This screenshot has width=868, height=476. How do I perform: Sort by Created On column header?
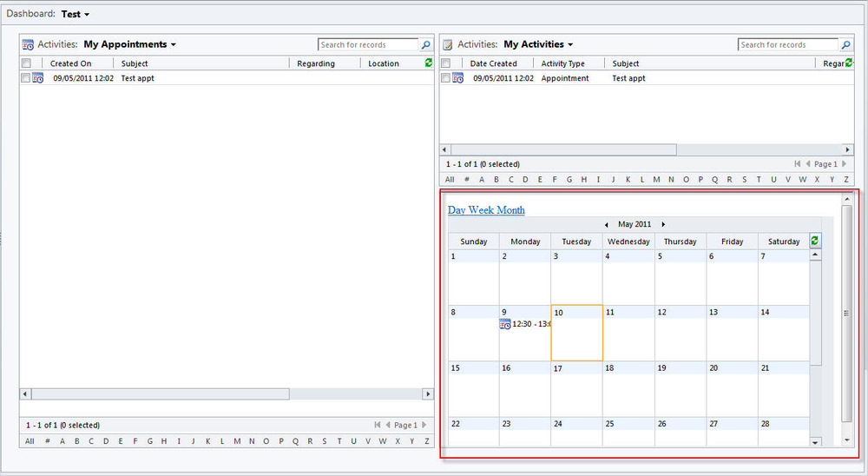70,63
